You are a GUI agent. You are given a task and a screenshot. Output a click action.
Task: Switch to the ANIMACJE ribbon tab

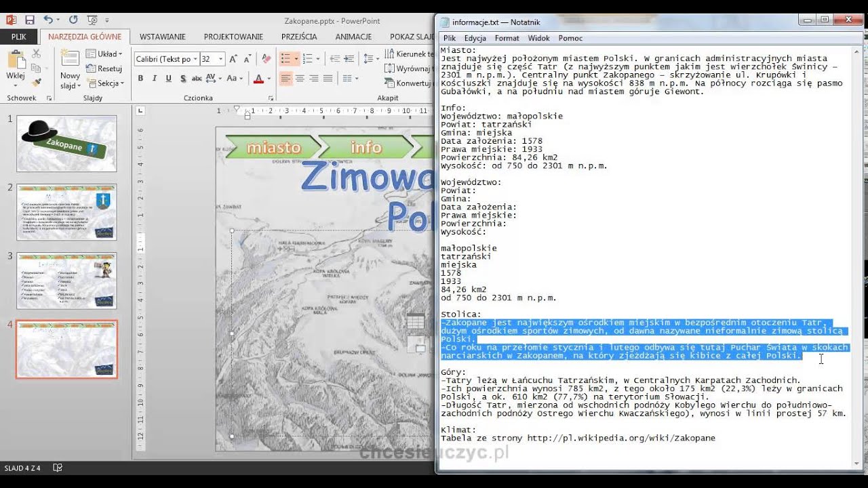pyautogui.click(x=353, y=37)
